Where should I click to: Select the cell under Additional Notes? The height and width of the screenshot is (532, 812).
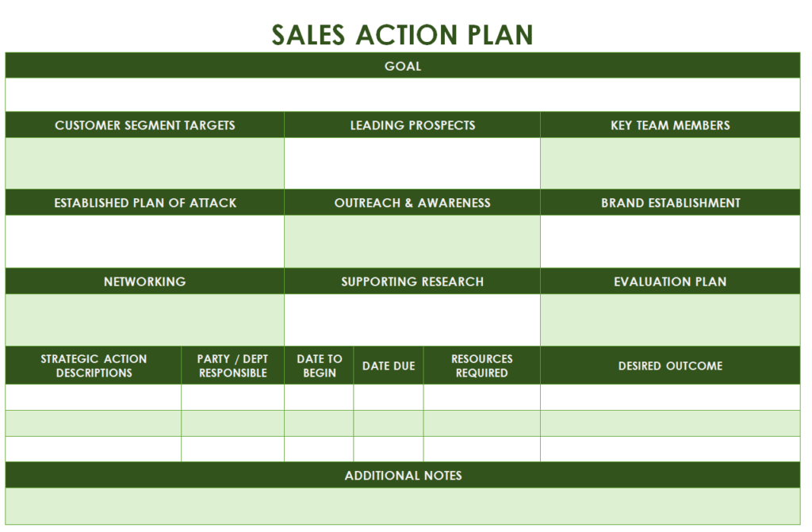(403, 506)
